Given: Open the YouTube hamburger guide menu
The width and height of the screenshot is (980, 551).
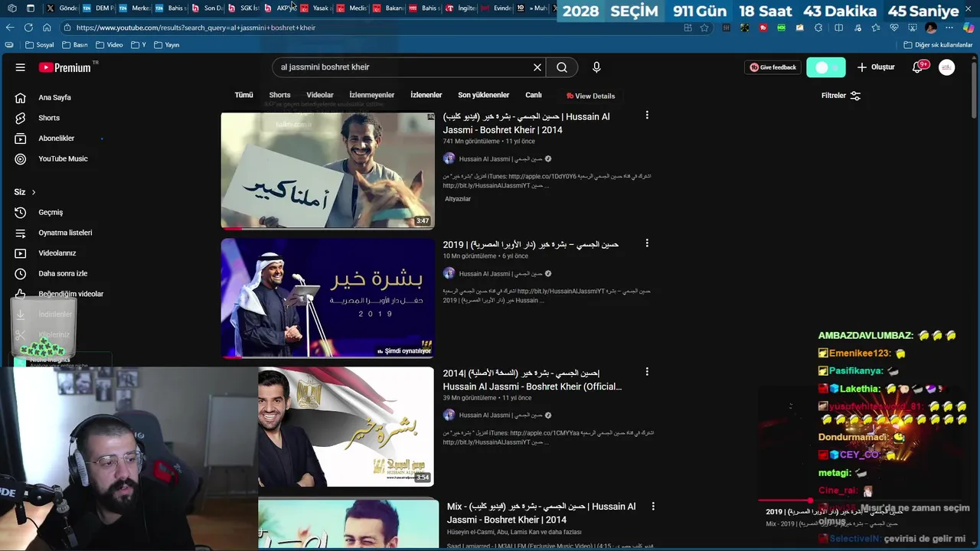Looking at the screenshot, I should point(21,67).
